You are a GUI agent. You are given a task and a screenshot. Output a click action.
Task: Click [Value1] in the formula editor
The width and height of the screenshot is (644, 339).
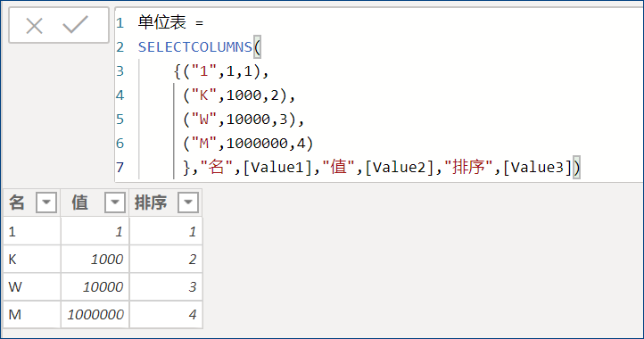(x=277, y=168)
